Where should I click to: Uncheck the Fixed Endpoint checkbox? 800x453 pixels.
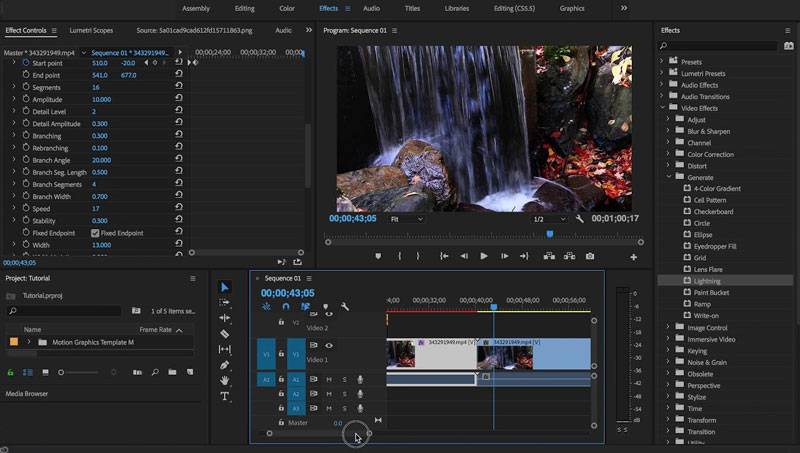[x=96, y=233]
